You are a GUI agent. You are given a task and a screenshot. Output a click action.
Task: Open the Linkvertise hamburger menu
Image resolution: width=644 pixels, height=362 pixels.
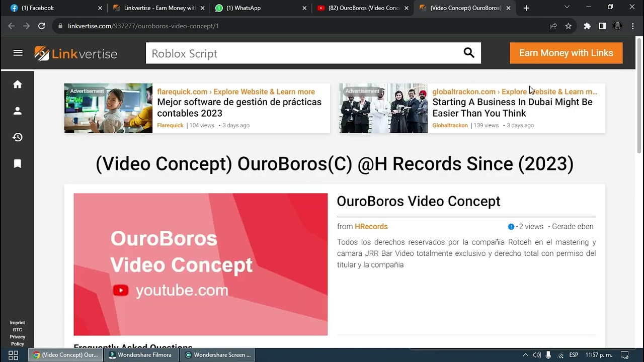[x=18, y=53]
